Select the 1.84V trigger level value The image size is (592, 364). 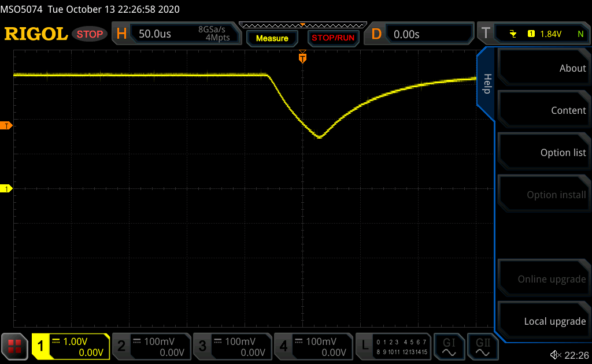click(x=551, y=34)
